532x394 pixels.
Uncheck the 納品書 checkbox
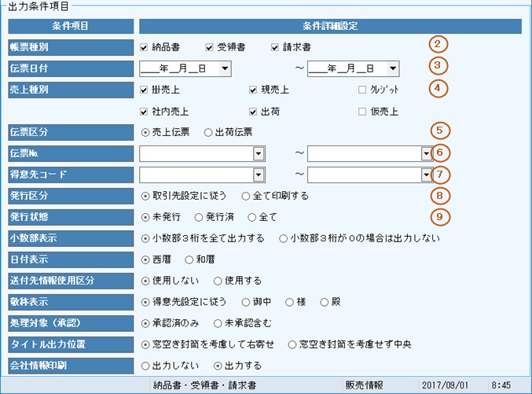[144, 47]
